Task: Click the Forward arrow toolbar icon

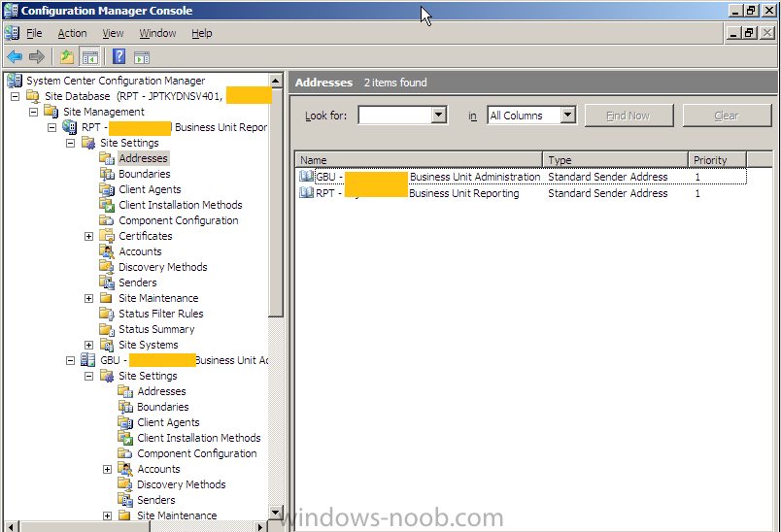Action: tap(37, 57)
